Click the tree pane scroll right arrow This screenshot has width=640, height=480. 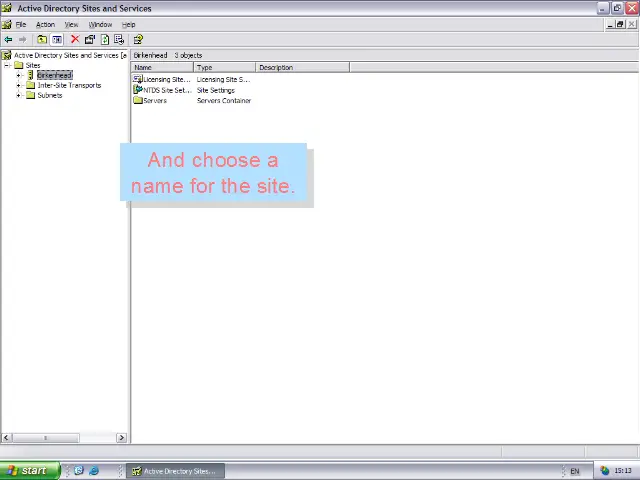tap(121, 438)
